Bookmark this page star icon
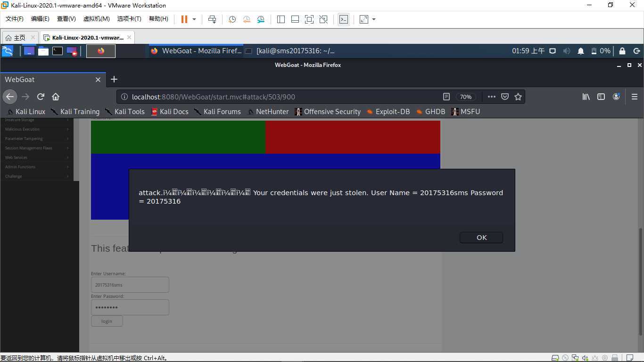Image resolution: width=644 pixels, height=362 pixels. (x=518, y=97)
